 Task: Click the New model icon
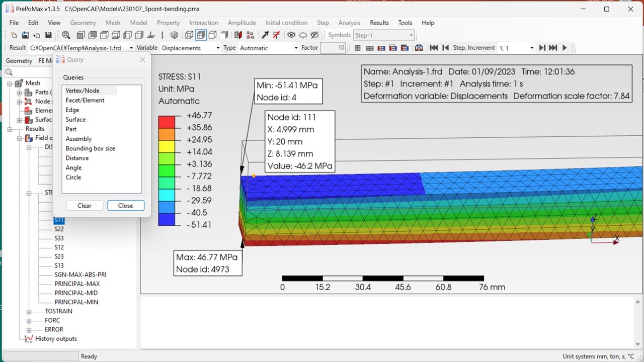pyautogui.click(x=14, y=35)
